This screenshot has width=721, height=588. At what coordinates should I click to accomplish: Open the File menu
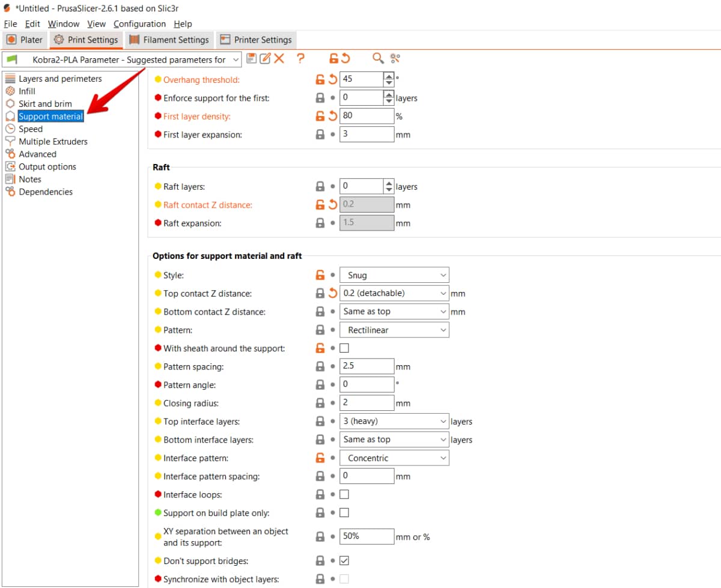[11, 23]
